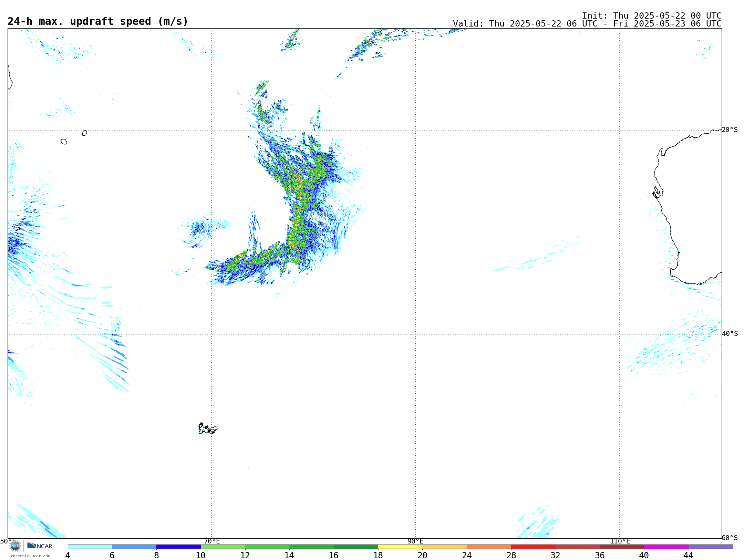Click the plot title "24-h max. updraft speed (m/s)"
The height and width of the screenshot is (560, 744).
tap(98, 21)
